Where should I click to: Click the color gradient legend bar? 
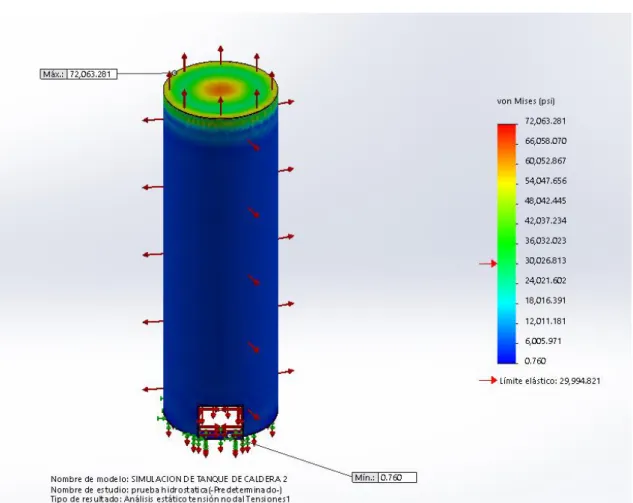(x=507, y=244)
